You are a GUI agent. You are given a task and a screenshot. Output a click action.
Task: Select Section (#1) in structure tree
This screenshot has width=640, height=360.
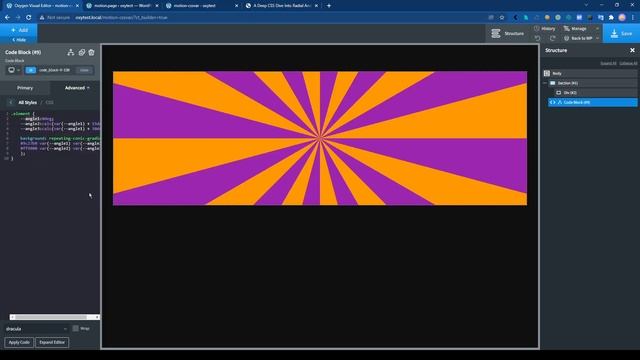(x=593, y=83)
